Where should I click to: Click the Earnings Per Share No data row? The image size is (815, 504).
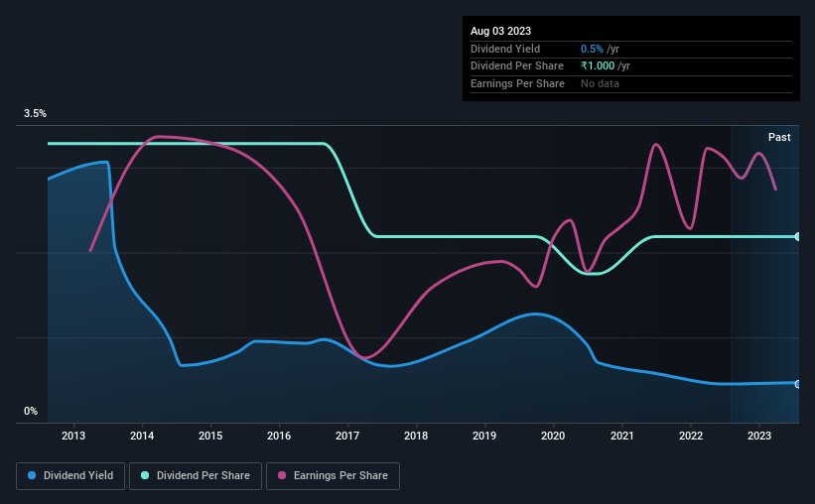pos(631,83)
